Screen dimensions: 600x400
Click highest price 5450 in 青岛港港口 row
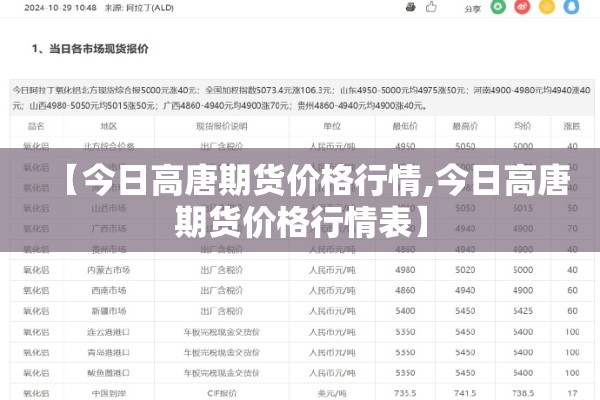pyautogui.click(x=465, y=353)
